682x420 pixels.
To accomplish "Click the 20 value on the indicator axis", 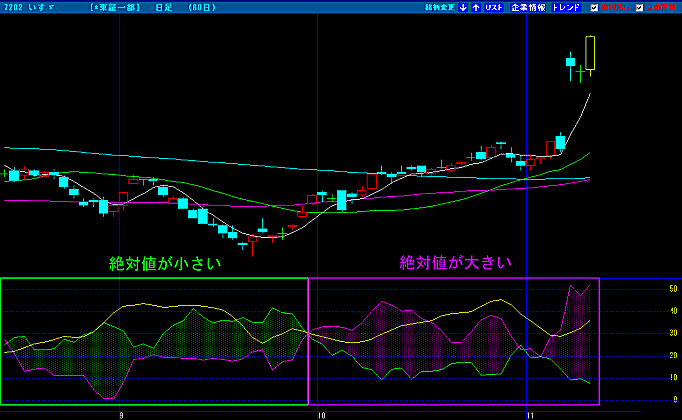I will [673, 355].
